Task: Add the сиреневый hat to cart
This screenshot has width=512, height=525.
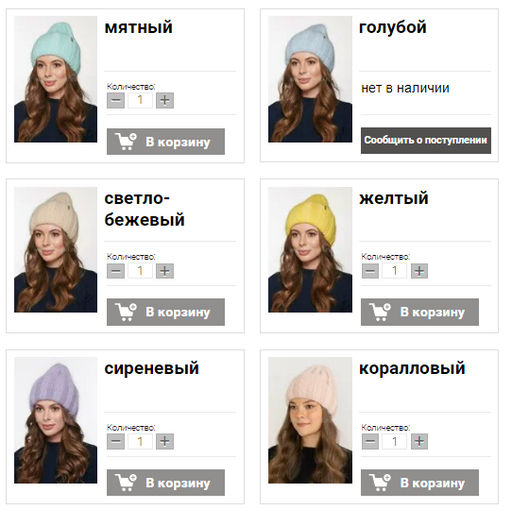Action: [x=166, y=482]
